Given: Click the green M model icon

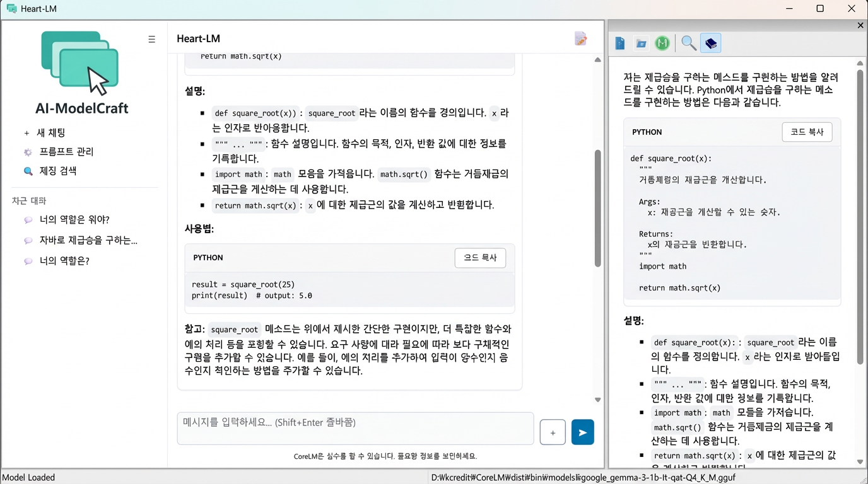Looking at the screenshot, I should [x=662, y=43].
